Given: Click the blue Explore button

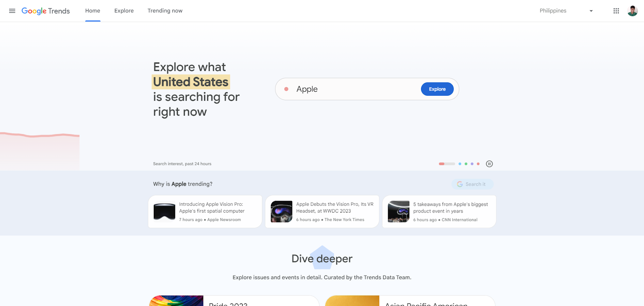Looking at the screenshot, I should [x=437, y=89].
